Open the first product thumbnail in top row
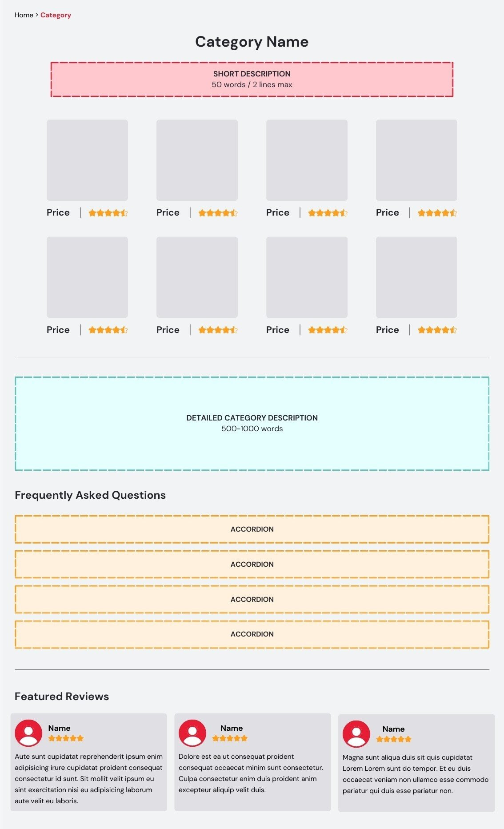 87,160
